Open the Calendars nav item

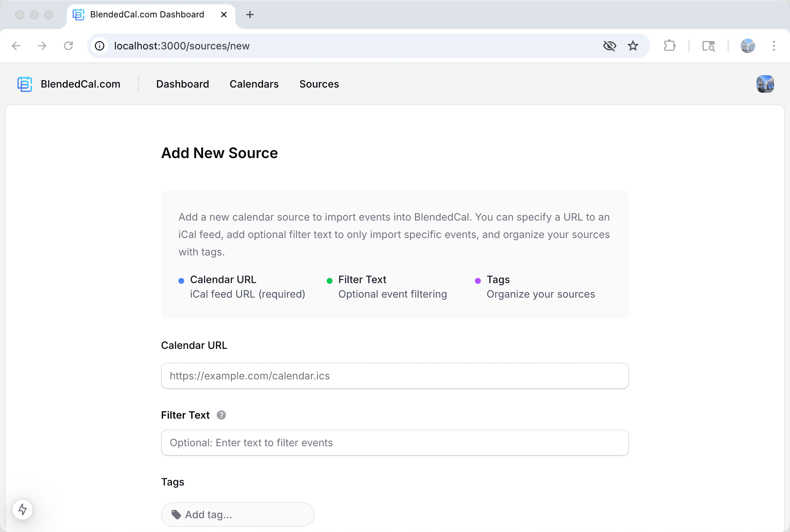click(x=254, y=84)
